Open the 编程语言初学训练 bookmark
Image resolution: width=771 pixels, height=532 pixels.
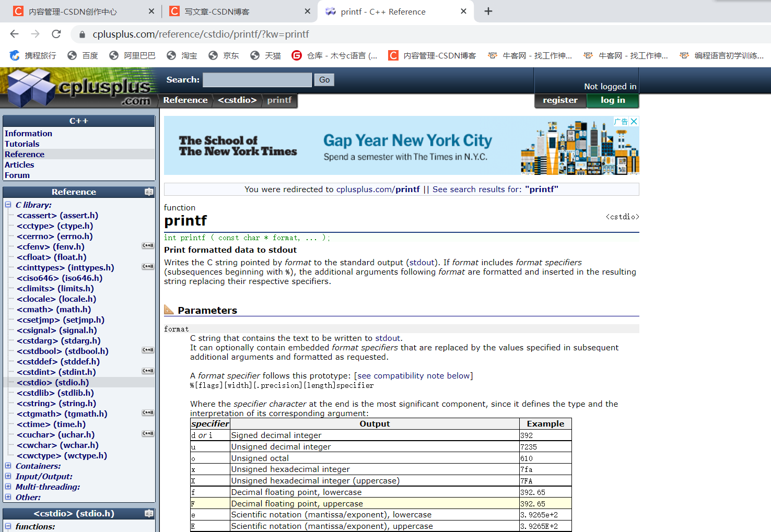721,55
